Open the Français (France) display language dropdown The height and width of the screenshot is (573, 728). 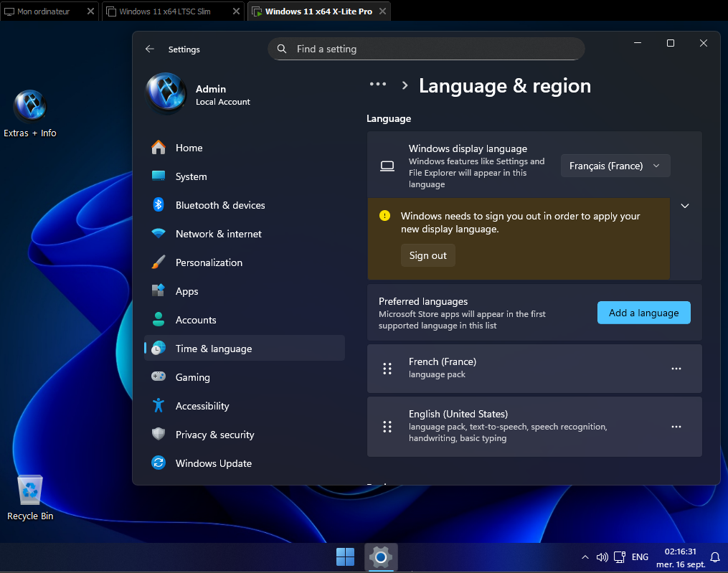click(615, 166)
